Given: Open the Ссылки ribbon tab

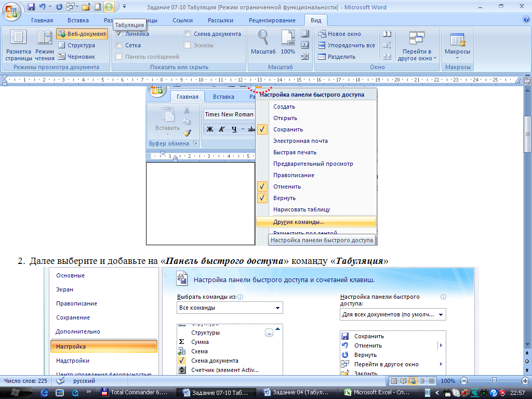Looking at the screenshot, I should pyautogui.click(x=182, y=20).
